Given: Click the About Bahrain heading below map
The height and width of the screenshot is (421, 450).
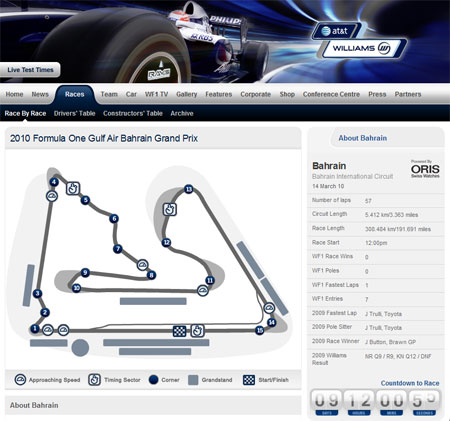Looking at the screenshot, I should tap(34, 405).
